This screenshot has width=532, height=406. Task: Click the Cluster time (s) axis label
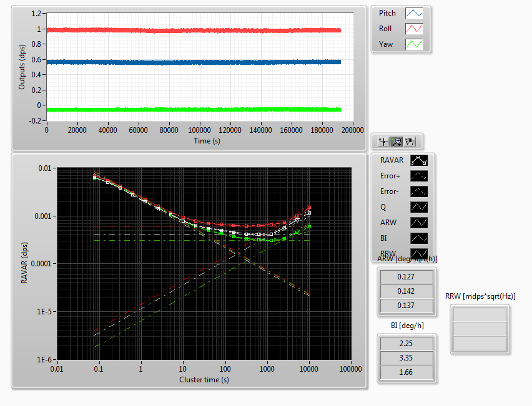pos(204,380)
